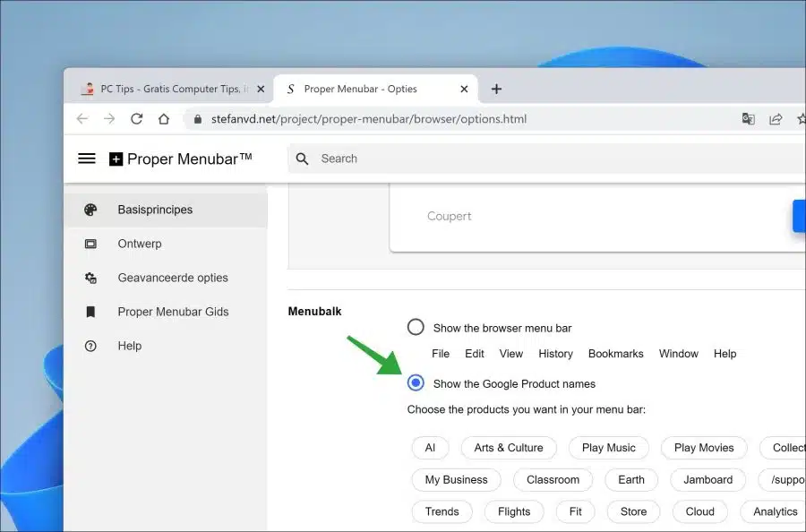The image size is (806, 532).
Task: Click the palette icon beside Basisprincipes
Action: point(90,210)
